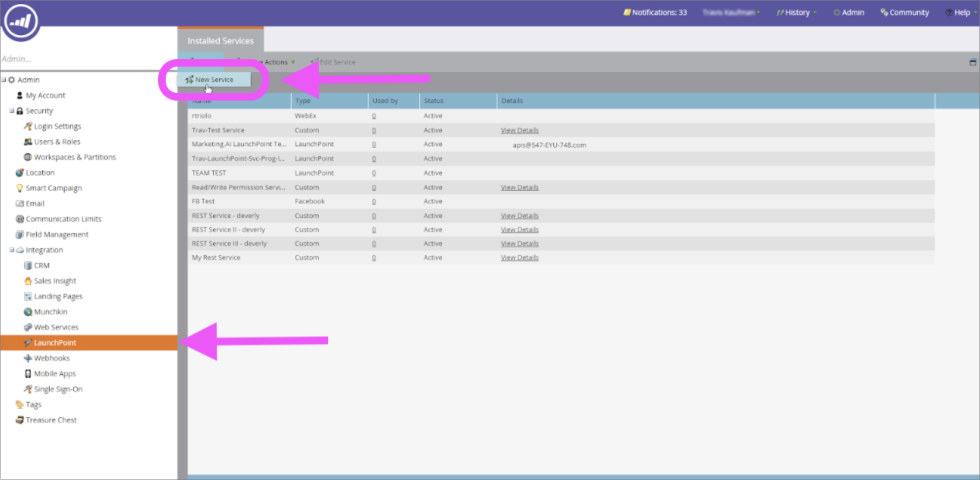Click the Edit Service toolbar button
The width and height of the screenshot is (980, 480).
tap(333, 62)
